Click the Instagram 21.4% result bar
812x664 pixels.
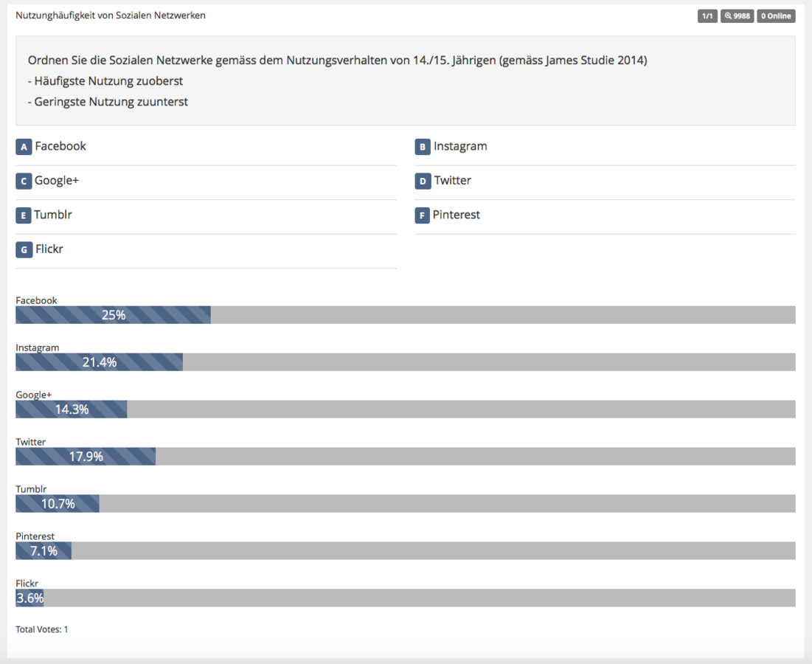(x=99, y=362)
